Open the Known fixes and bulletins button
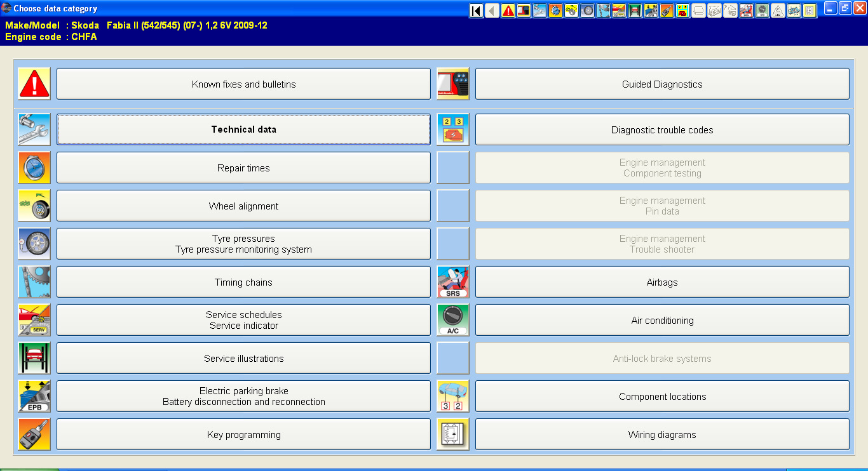This screenshot has height=471, width=868. click(243, 84)
